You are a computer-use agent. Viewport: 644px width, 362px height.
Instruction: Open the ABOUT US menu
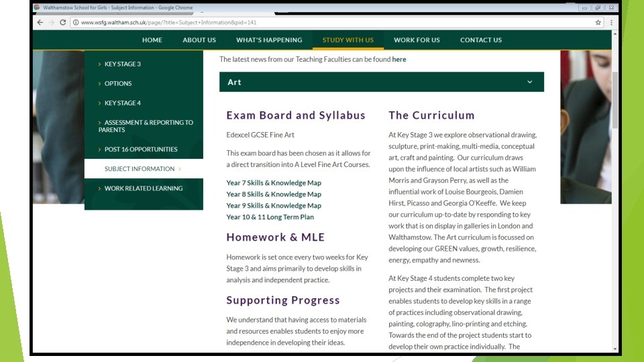coord(199,40)
